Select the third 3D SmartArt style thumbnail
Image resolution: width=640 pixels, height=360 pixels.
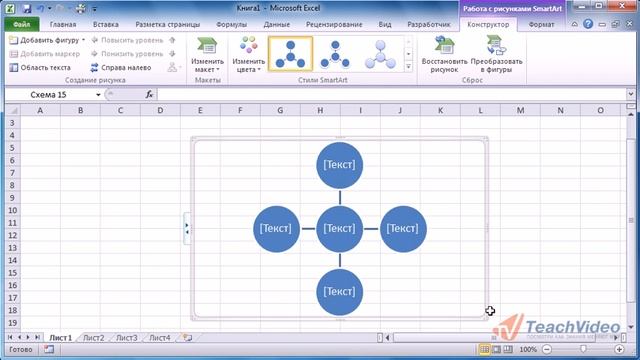click(x=380, y=54)
